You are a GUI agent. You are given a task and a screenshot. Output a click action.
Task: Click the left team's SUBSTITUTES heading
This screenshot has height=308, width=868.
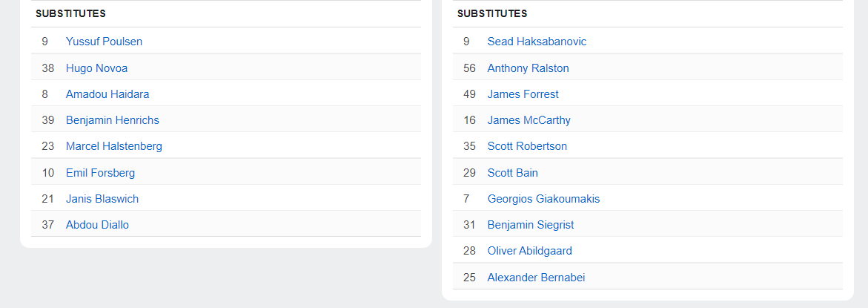click(70, 13)
